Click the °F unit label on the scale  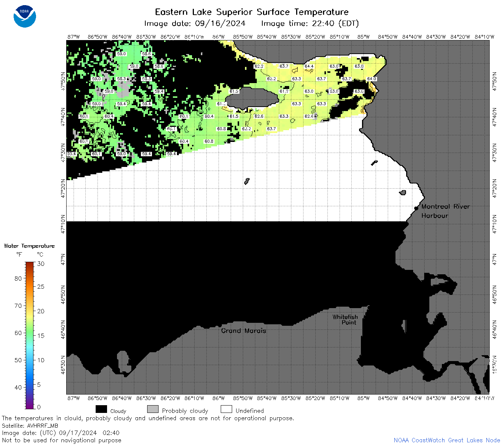pyautogui.click(x=19, y=254)
